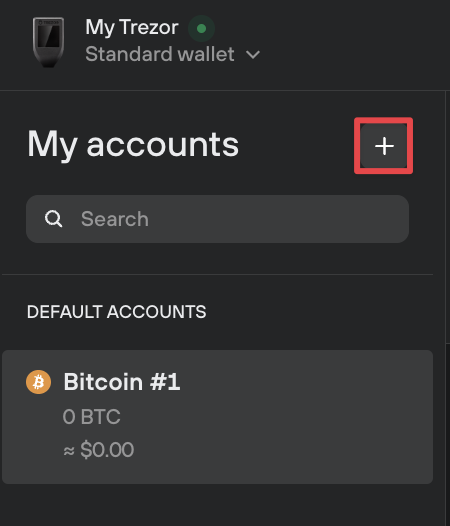Open the Standard wallet switcher
Image resolution: width=450 pixels, height=526 pixels.
point(172,54)
